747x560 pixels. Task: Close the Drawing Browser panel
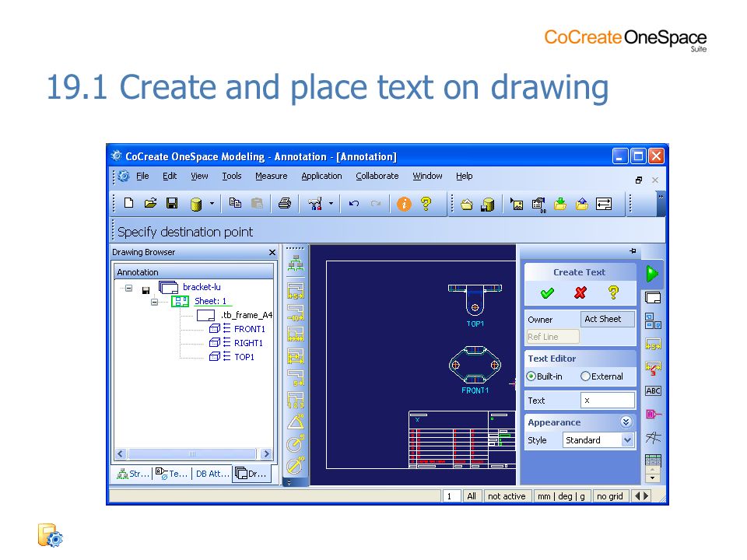pos(272,252)
